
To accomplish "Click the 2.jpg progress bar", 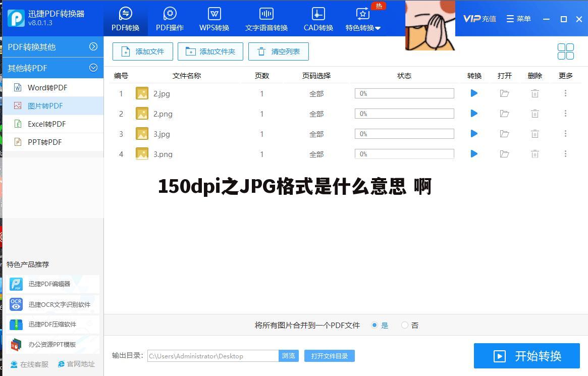I will tap(404, 93).
